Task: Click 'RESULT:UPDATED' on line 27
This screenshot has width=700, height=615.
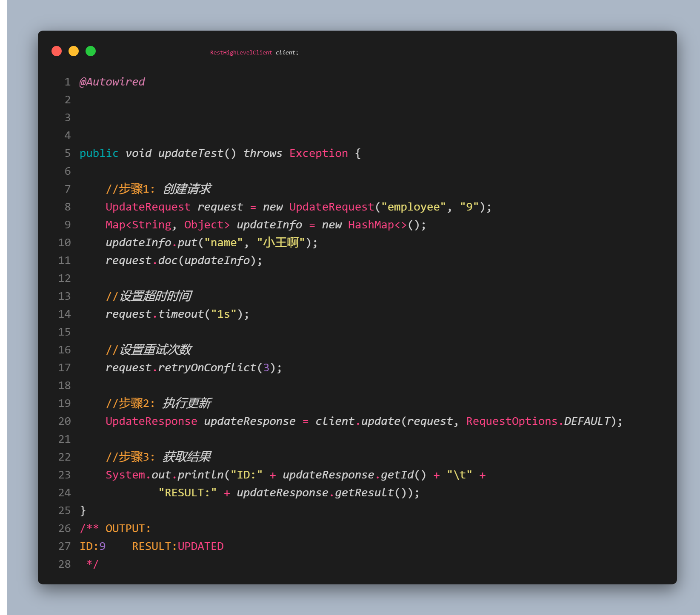Action: pyautogui.click(x=178, y=546)
